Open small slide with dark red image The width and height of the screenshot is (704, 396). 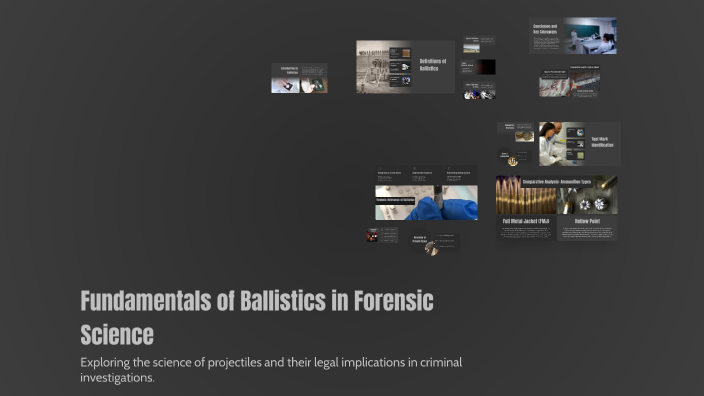[x=478, y=67]
